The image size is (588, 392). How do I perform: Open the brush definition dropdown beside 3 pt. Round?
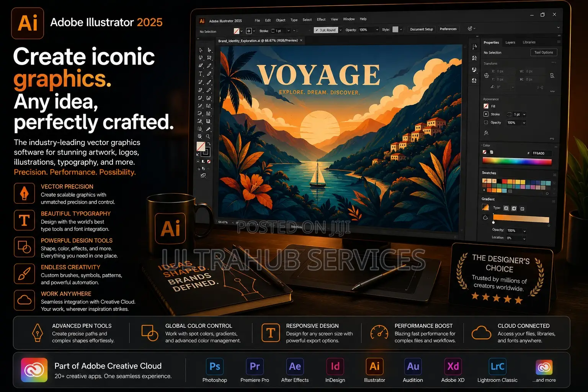coord(340,30)
